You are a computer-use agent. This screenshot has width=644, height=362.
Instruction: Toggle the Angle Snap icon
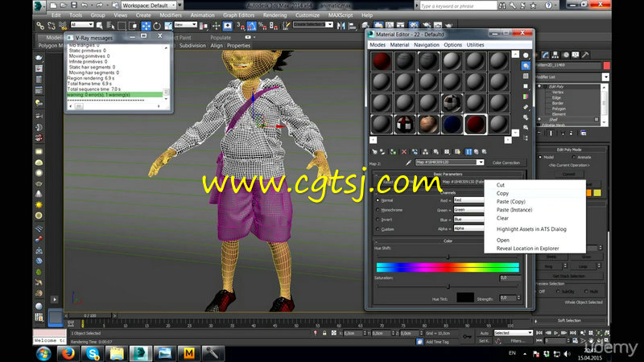click(251, 26)
